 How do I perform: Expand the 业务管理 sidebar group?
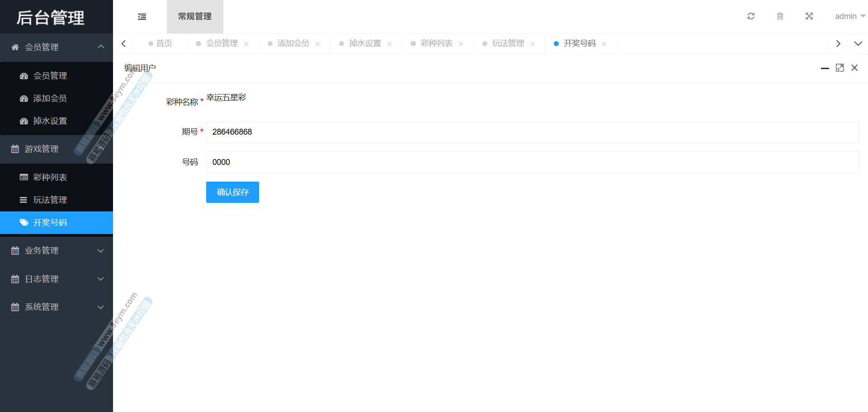pos(57,251)
